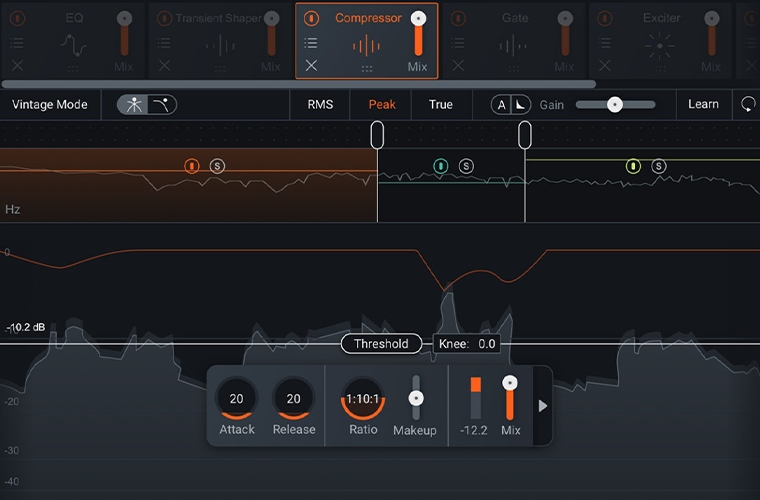The width and height of the screenshot is (760, 500).
Task: Click the -10.2 dB threshold readout
Action: tap(27, 328)
